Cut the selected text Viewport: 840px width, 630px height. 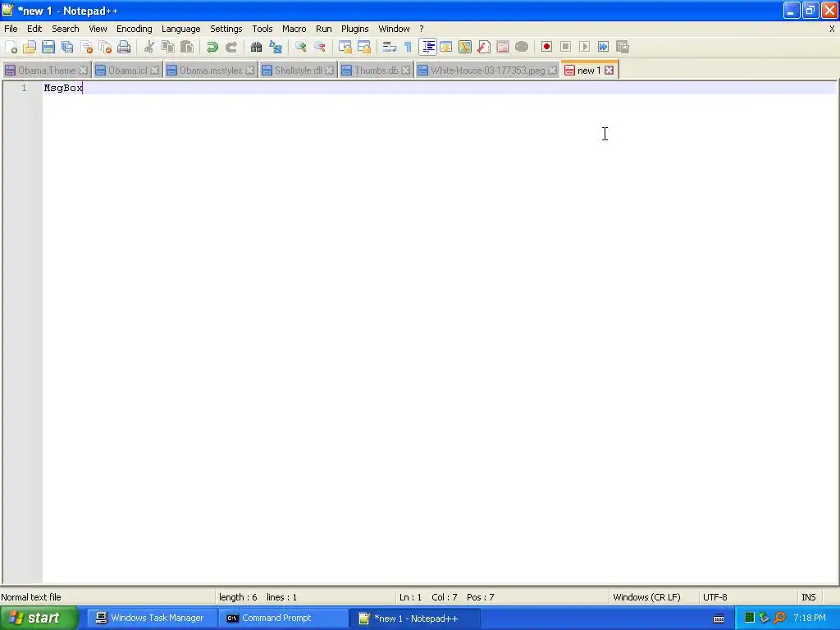click(x=149, y=47)
